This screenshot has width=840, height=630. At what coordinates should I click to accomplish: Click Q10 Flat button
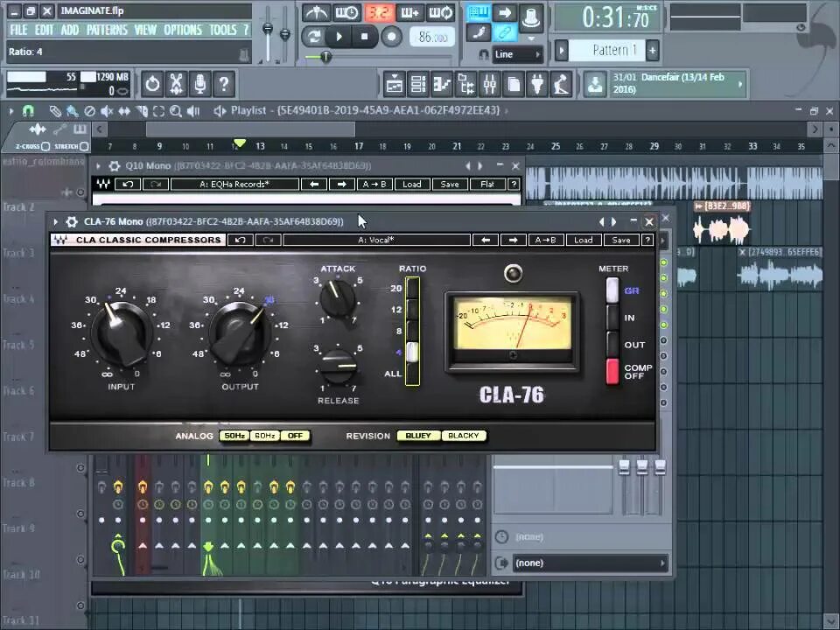click(x=487, y=185)
